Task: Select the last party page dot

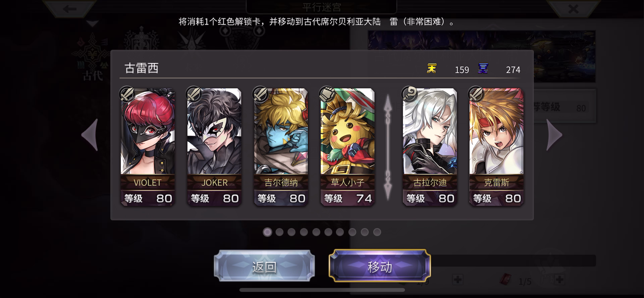Action: click(x=377, y=232)
